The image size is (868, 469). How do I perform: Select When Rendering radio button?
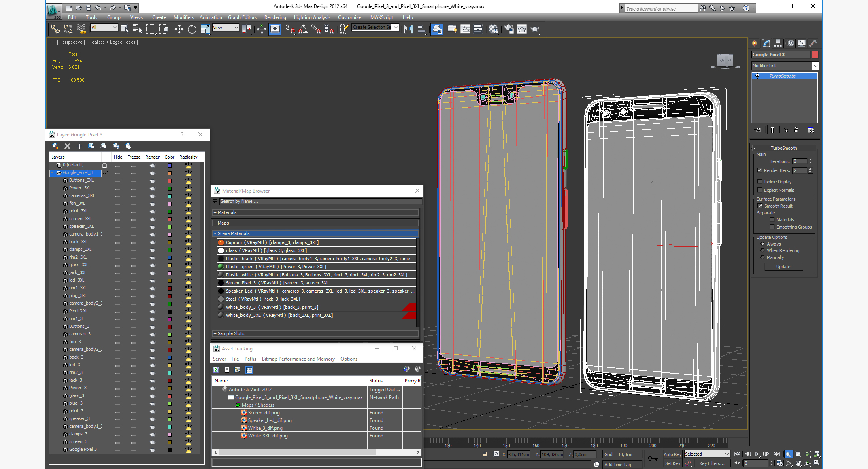click(x=762, y=250)
